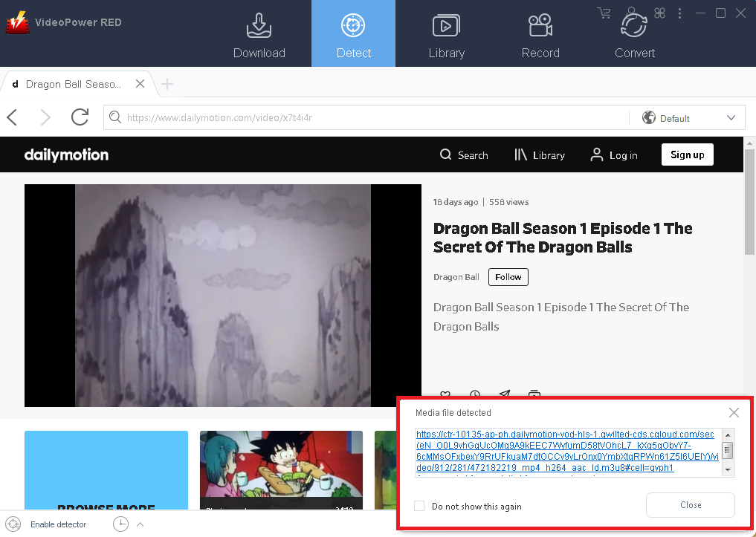Click the popup URL box down arrow
This screenshot has width=756, height=537.
click(728, 469)
